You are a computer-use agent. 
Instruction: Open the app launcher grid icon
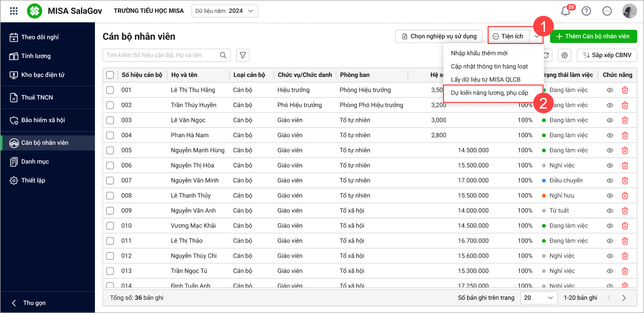(x=14, y=11)
